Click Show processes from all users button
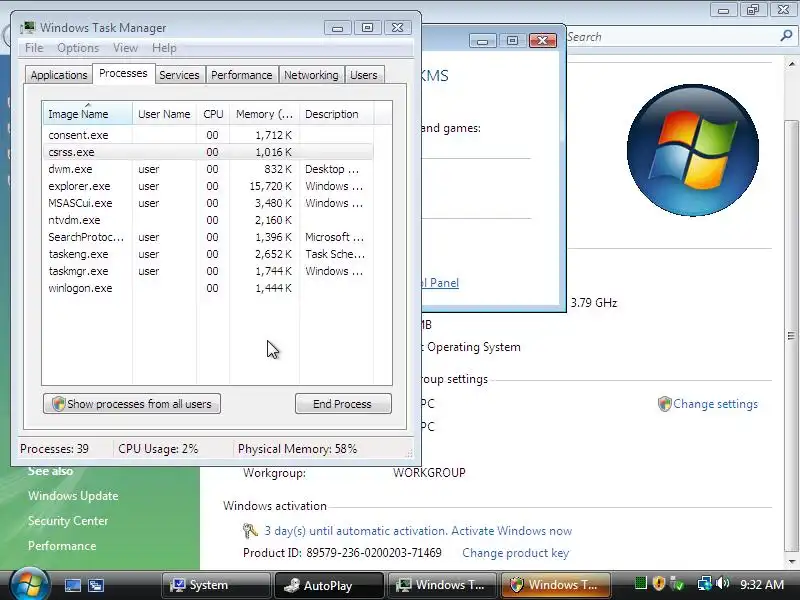Image resolution: width=800 pixels, height=600 pixels. [132, 404]
